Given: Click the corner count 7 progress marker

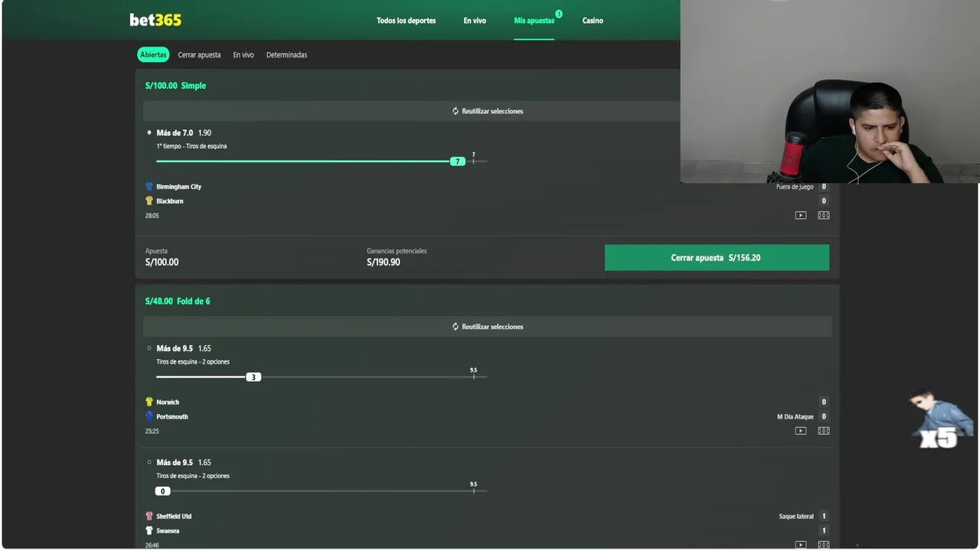Looking at the screenshot, I should pyautogui.click(x=457, y=161).
